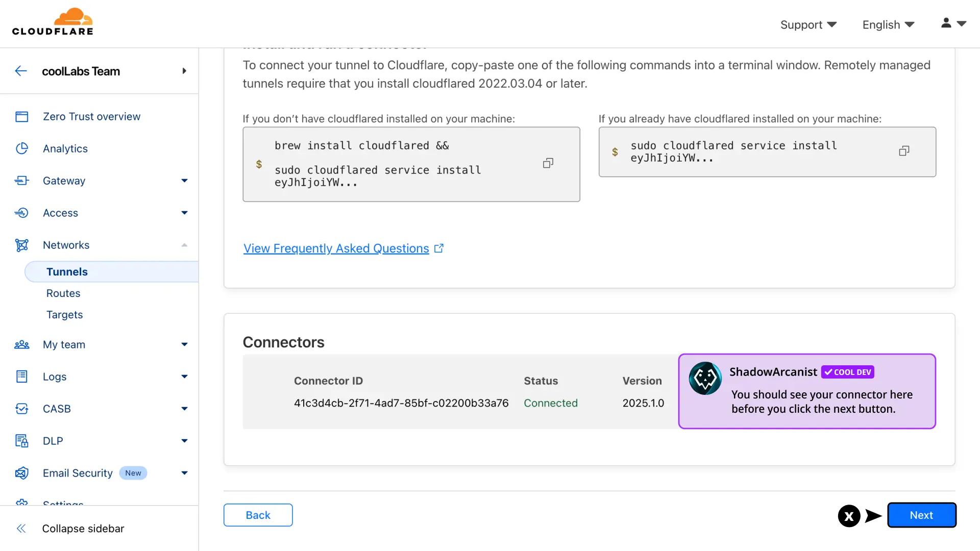Click the back arrow beside coolLabs Team
Viewport: 980px width, 551px height.
click(21, 71)
